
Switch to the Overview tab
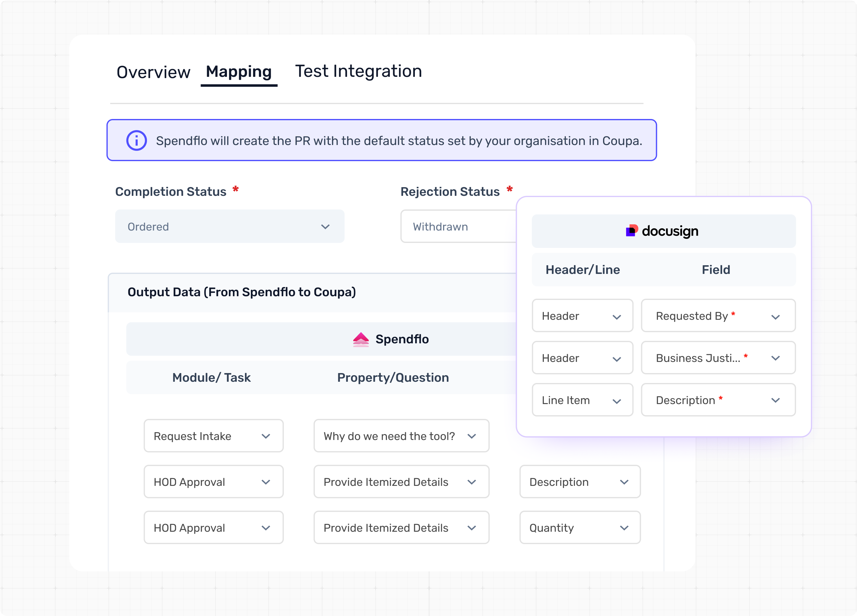[153, 72]
